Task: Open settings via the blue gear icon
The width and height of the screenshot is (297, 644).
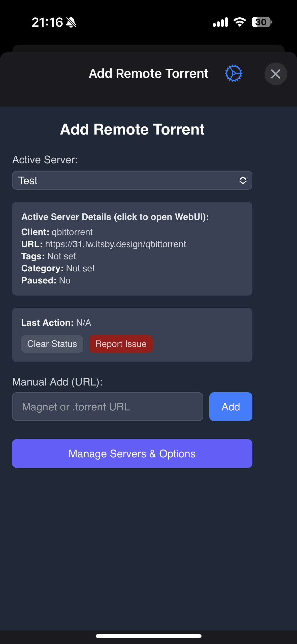Action: pos(234,74)
